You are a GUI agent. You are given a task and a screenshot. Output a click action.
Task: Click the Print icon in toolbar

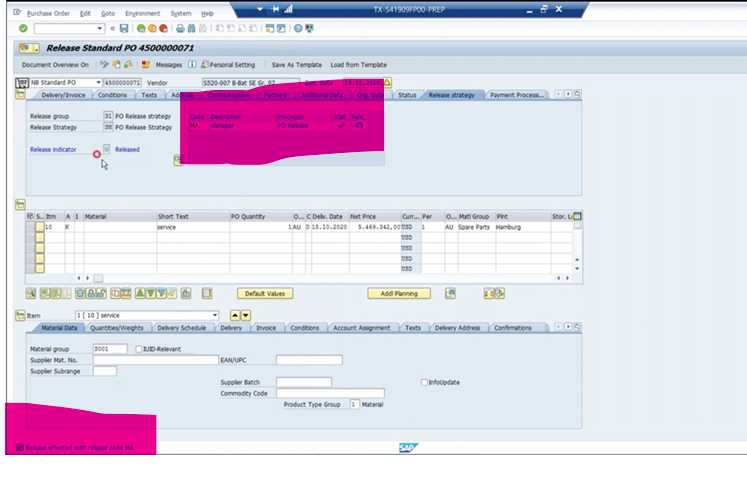[180, 29]
